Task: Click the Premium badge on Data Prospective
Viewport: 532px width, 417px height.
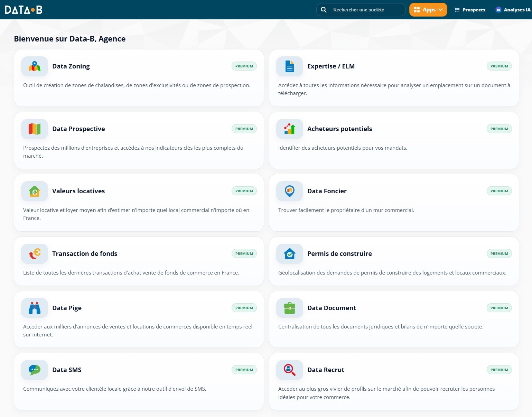Action: 244,129
